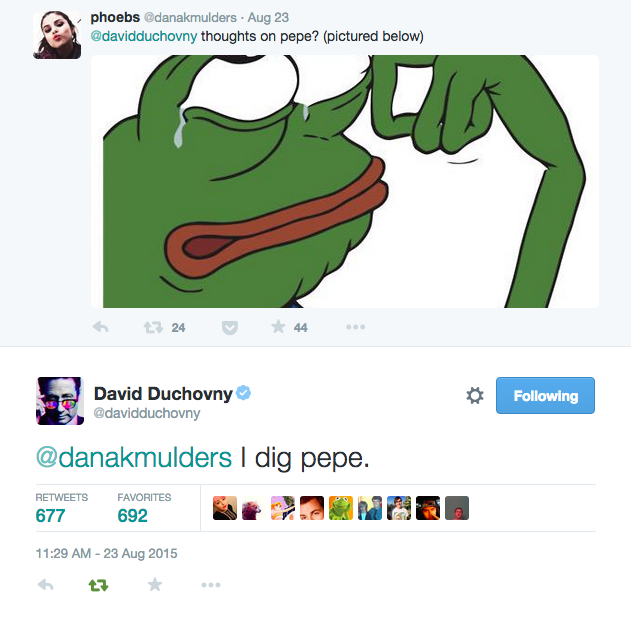
Task: Toggle the blue Following button
Action: point(545,395)
